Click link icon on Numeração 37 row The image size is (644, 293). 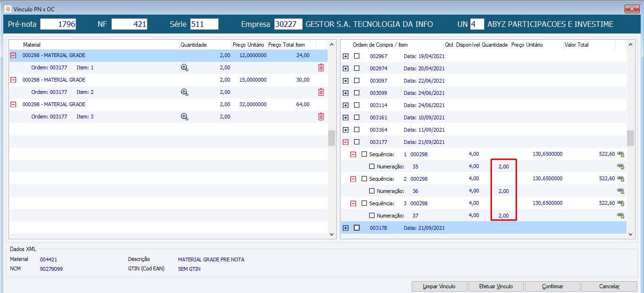[x=620, y=215]
